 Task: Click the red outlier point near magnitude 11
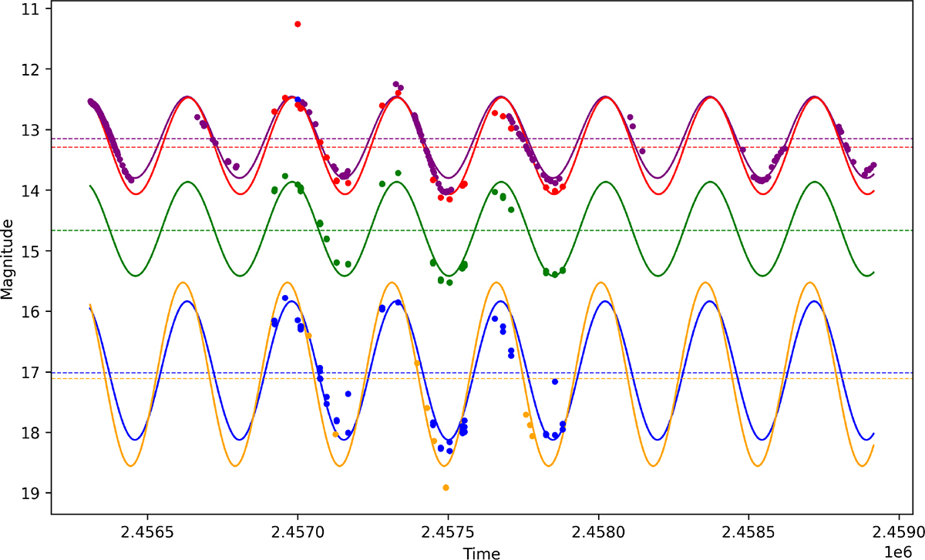coord(298,25)
